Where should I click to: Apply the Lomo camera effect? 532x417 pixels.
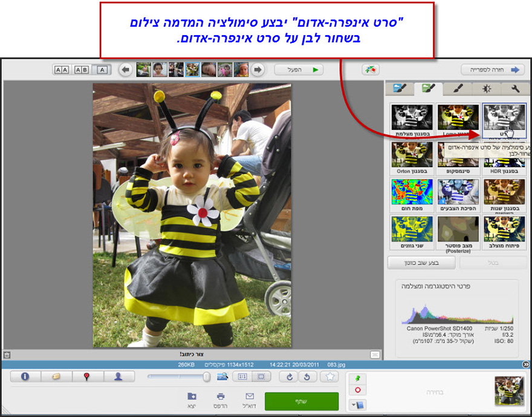[x=458, y=115]
